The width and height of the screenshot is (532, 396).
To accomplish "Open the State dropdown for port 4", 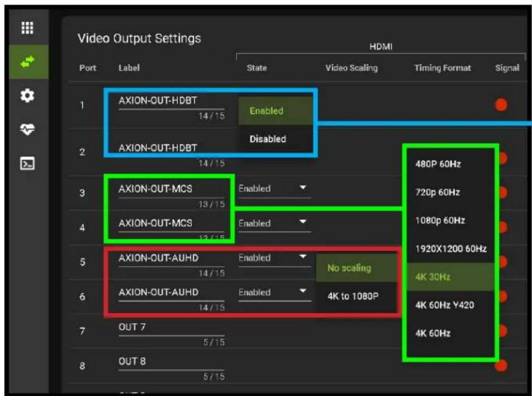I will coord(275,223).
